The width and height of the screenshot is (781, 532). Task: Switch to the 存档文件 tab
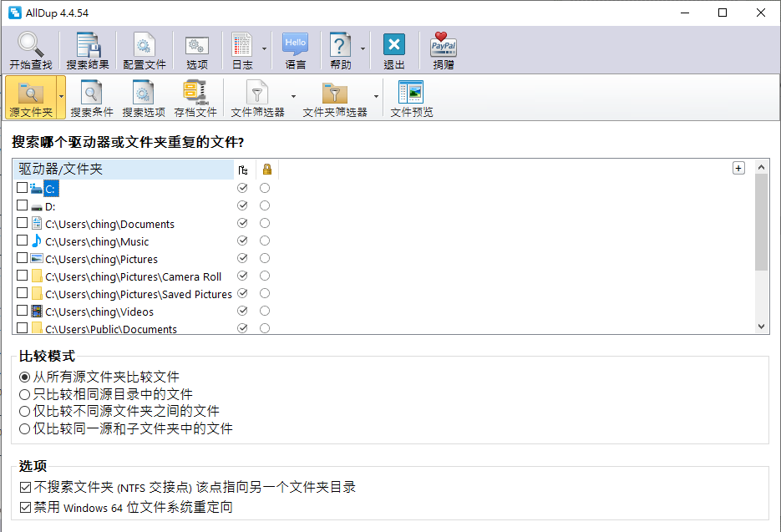(x=195, y=98)
